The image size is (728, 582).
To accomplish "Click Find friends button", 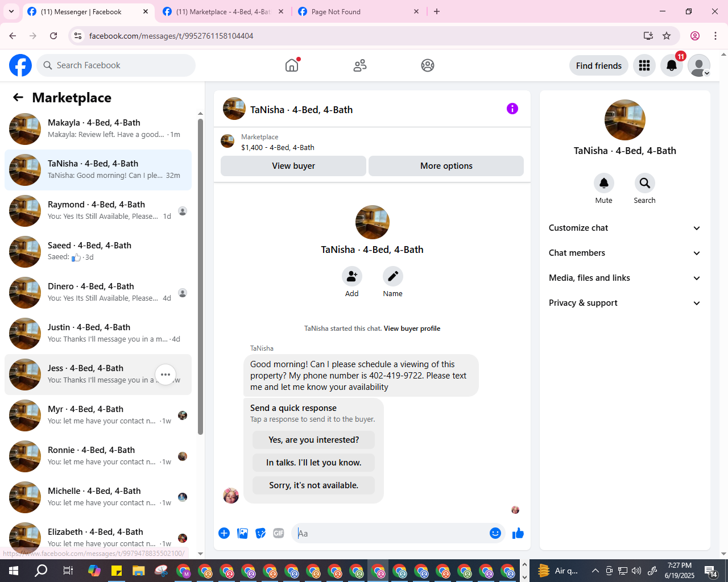I will [x=599, y=65].
